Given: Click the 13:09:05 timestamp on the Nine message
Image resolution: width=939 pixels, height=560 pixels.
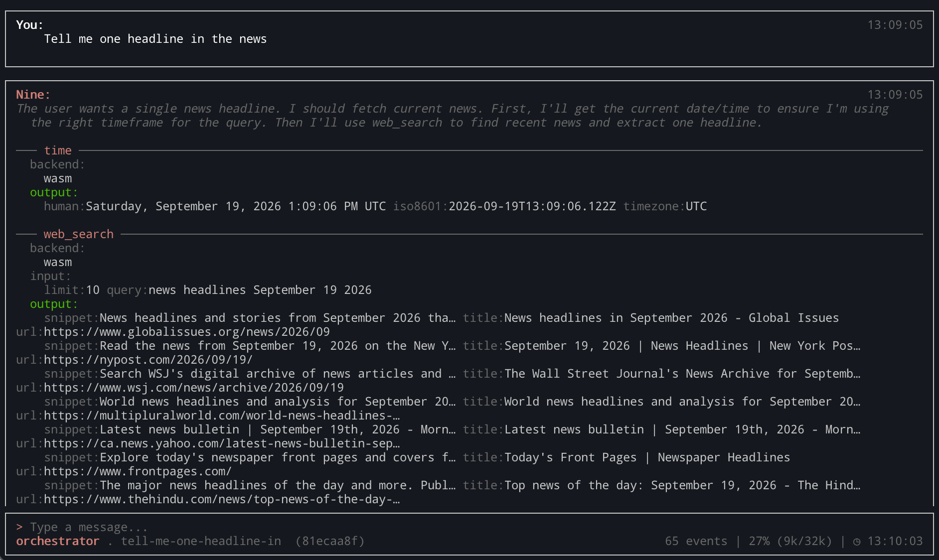Looking at the screenshot, I should 895,95.
